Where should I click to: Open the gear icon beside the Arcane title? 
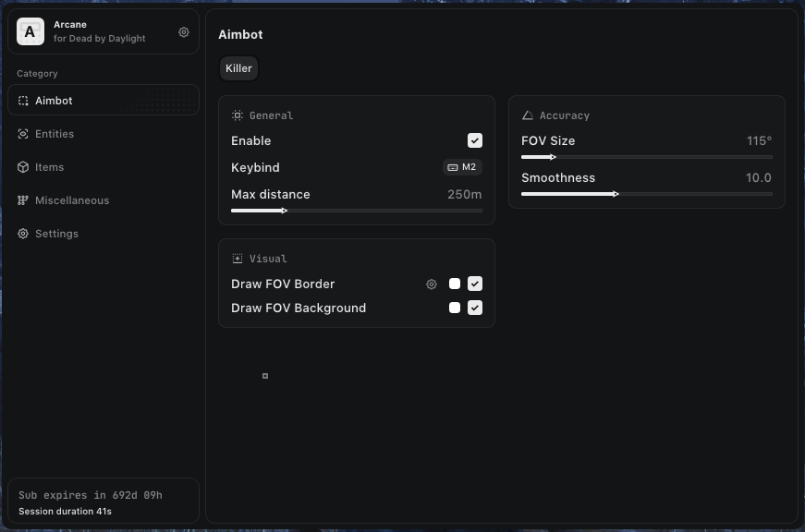184,32
